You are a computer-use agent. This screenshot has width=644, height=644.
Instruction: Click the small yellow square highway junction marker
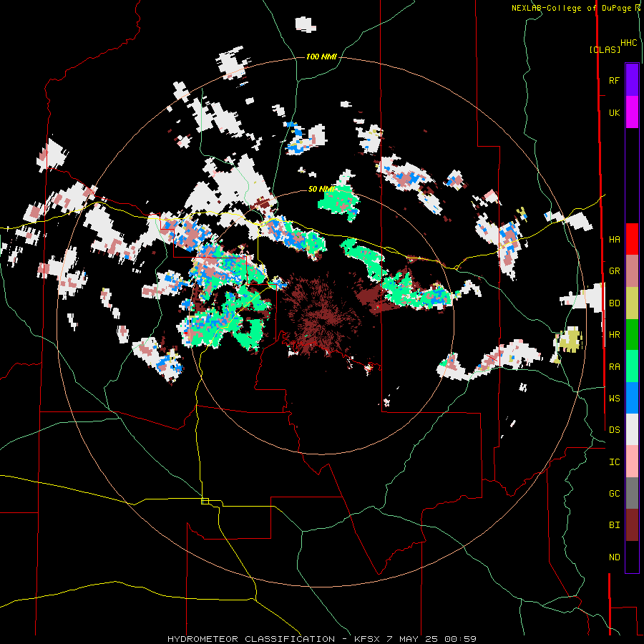pyautogui.click(x=205, y=501)
